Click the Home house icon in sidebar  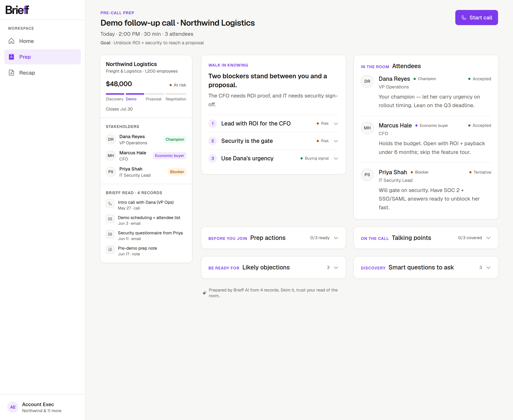pos(11,41)
